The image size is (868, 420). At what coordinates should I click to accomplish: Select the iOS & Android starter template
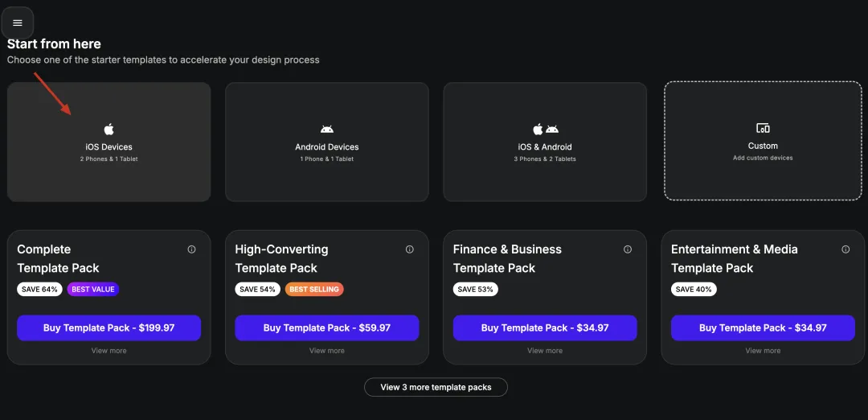click(x=545, y=142)
